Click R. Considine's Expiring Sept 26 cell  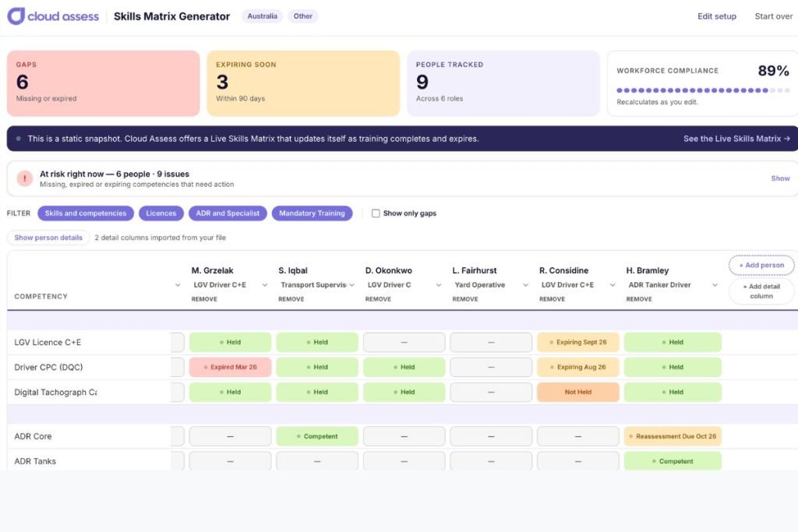point(578,342)
